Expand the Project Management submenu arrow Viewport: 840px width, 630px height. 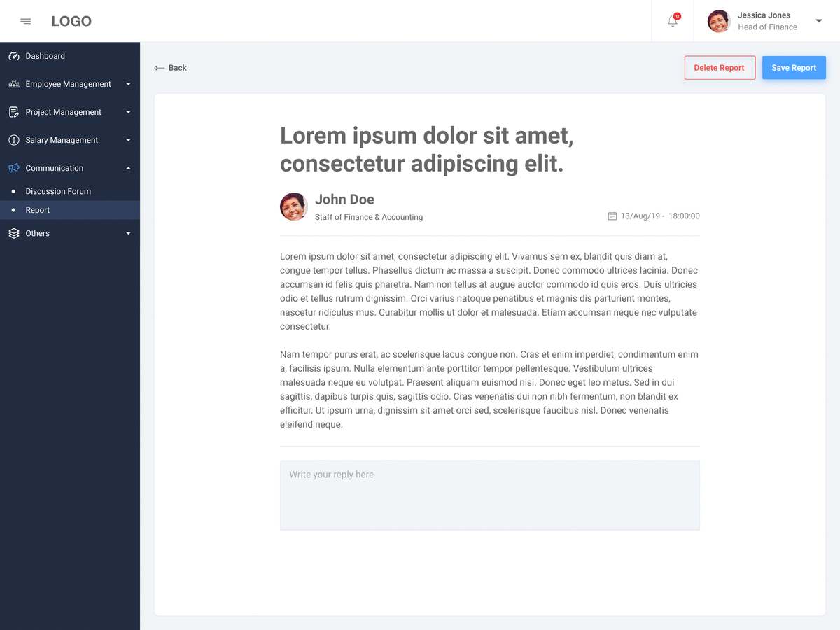point(128,112)
